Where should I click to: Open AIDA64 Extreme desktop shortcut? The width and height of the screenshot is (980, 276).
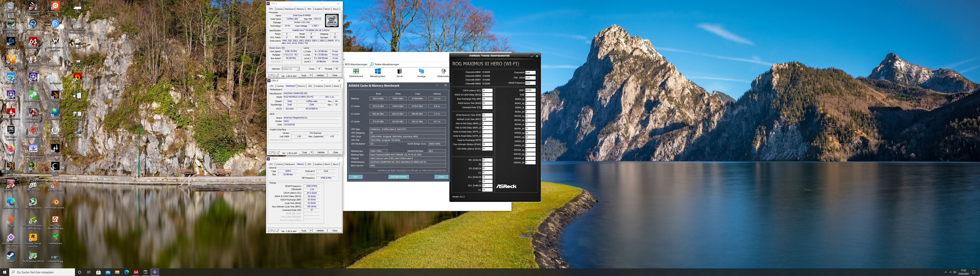point(33,43)
